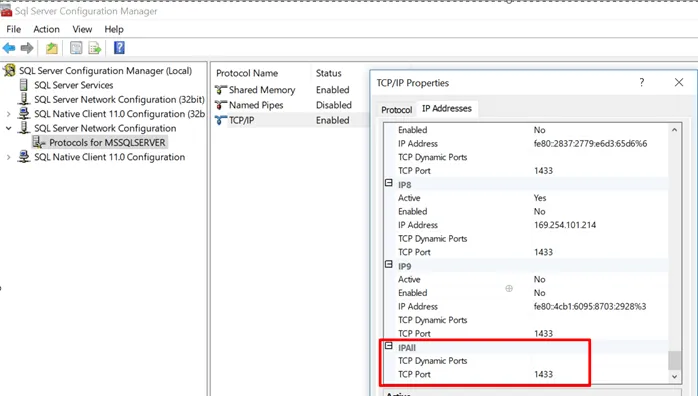Select the Named Pipes protocol row

pos(291,105)
